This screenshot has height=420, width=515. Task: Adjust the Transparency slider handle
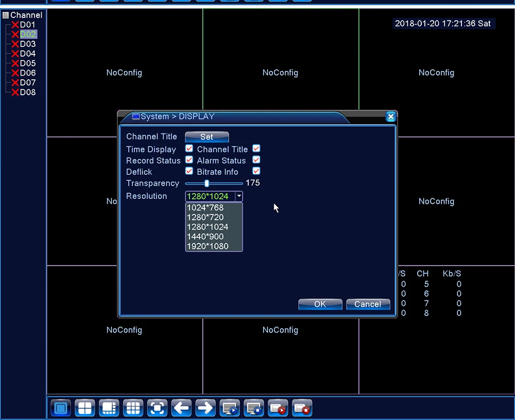tap(207, 183)
